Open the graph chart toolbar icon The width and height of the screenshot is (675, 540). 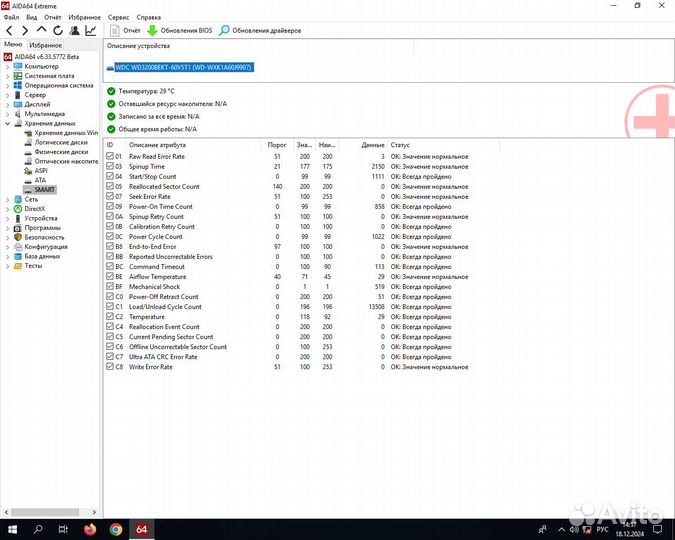[91, 31]
